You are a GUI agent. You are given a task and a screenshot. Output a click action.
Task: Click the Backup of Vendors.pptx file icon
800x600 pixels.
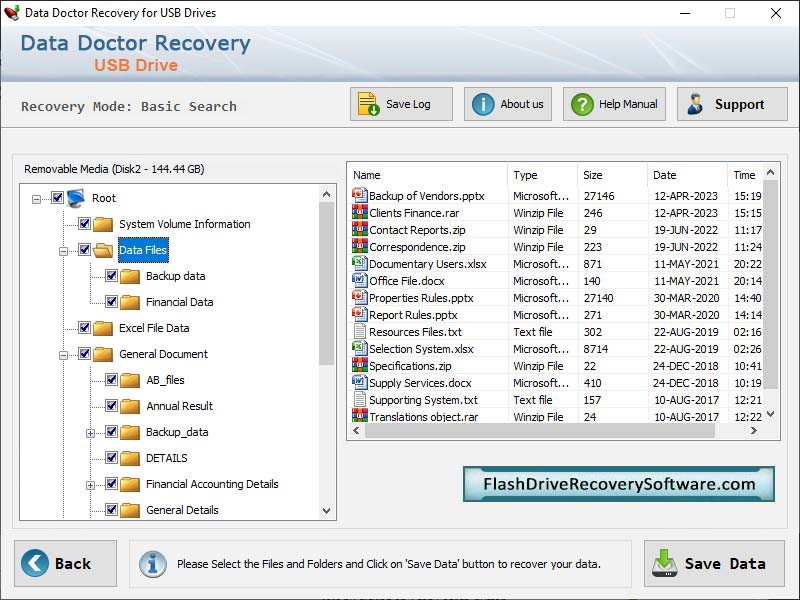click(360, 196)
